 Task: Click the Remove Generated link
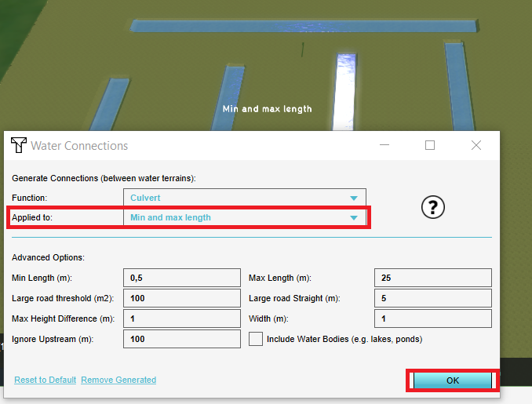pyautogui.click(x=118, y=380)
